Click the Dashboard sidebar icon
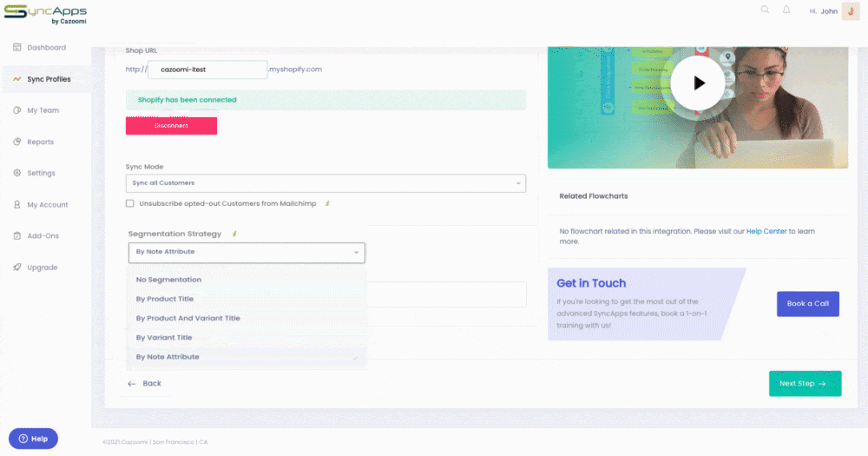This screenshot has width=868, height=456. (x=17, y=47)
